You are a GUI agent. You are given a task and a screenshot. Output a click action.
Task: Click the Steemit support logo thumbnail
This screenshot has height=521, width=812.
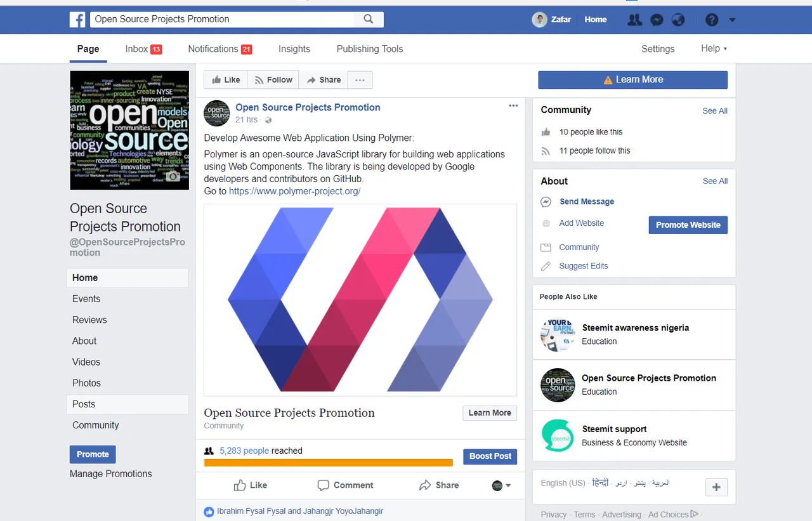[558, 436]
